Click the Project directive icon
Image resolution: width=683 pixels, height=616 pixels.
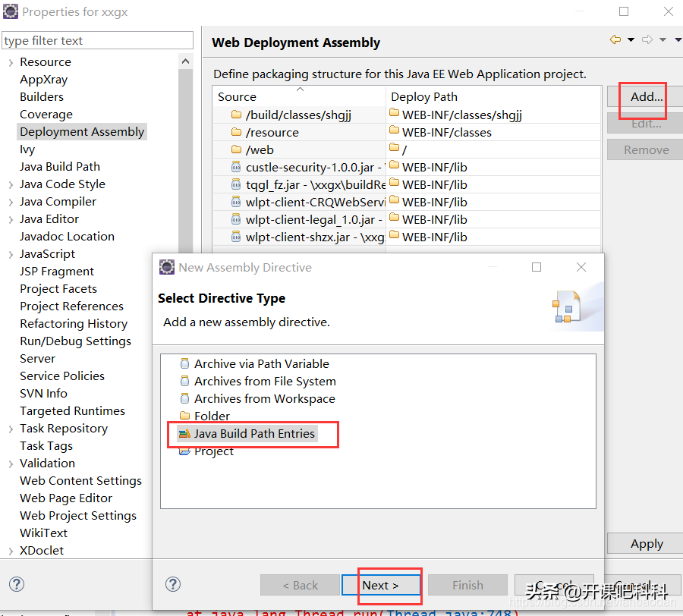pos(184,451)
